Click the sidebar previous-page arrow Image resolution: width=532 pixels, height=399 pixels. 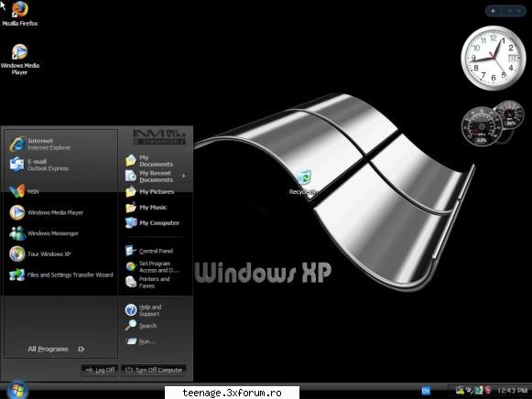pos(509,11)
